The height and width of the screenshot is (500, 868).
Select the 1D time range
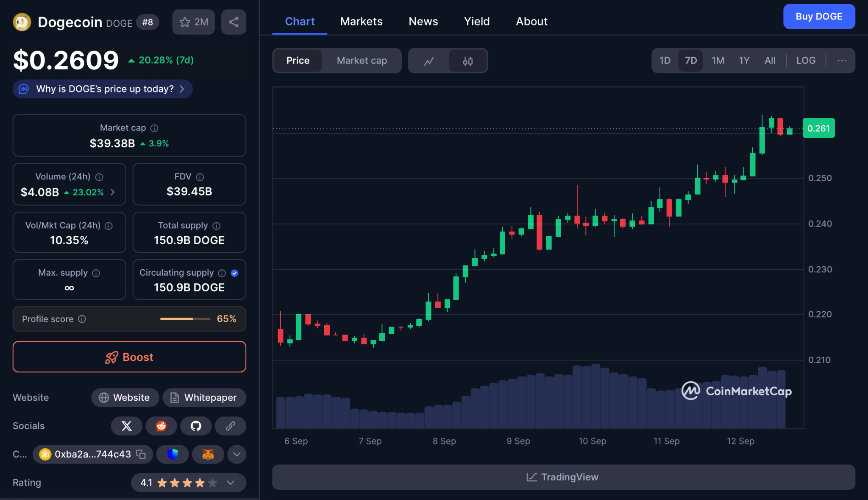pos(665,61)
